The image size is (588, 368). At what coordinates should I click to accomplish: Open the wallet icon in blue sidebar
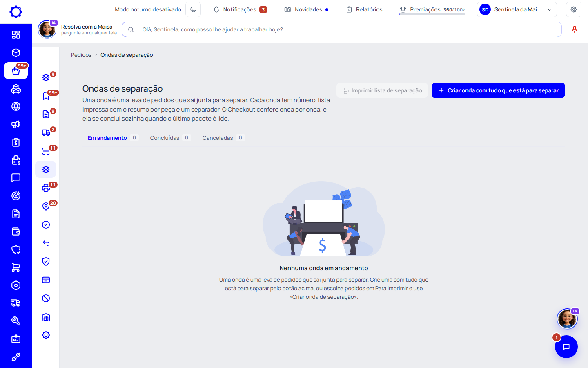coord(16,232)
